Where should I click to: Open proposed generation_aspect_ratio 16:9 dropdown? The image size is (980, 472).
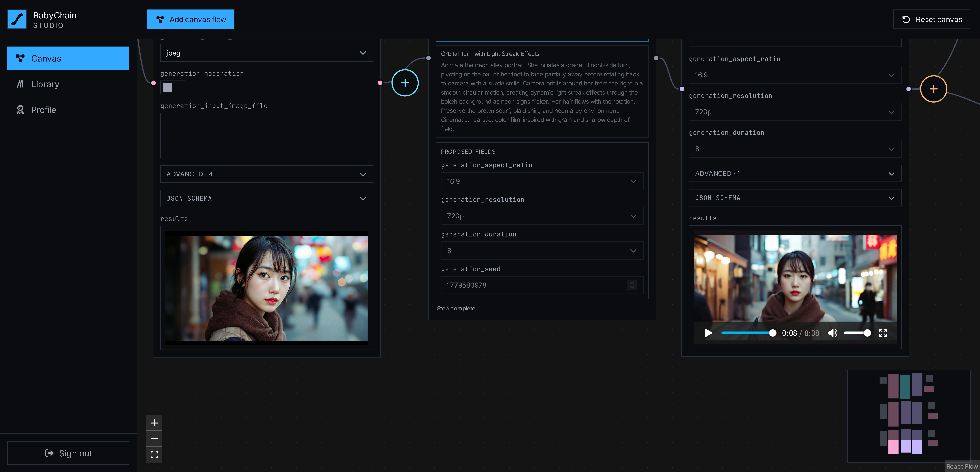tap(542, 181)
